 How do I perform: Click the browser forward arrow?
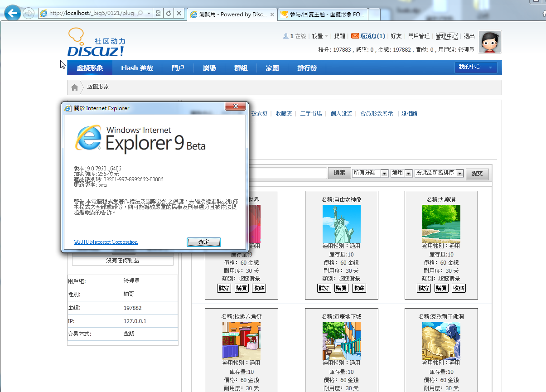[29, 14]
